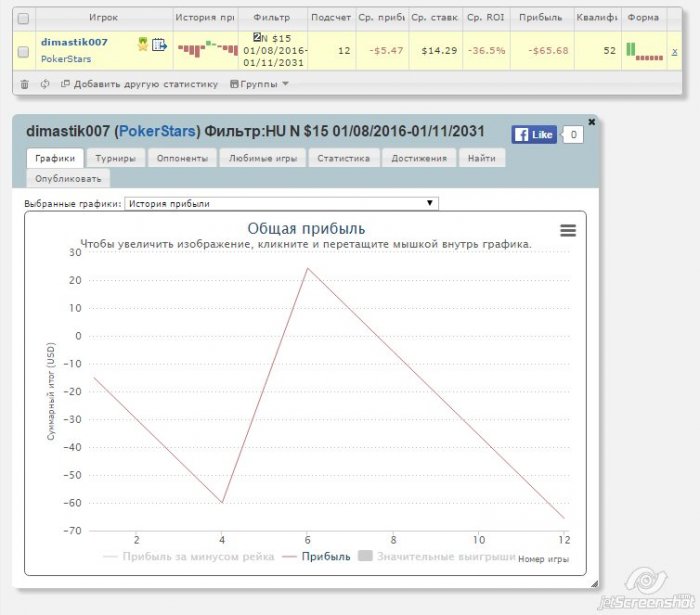Image resolution: width=700 pixels, height=615 pixels.
Task: Open the export icon beside dimastik007
Action: coord(159,45)
